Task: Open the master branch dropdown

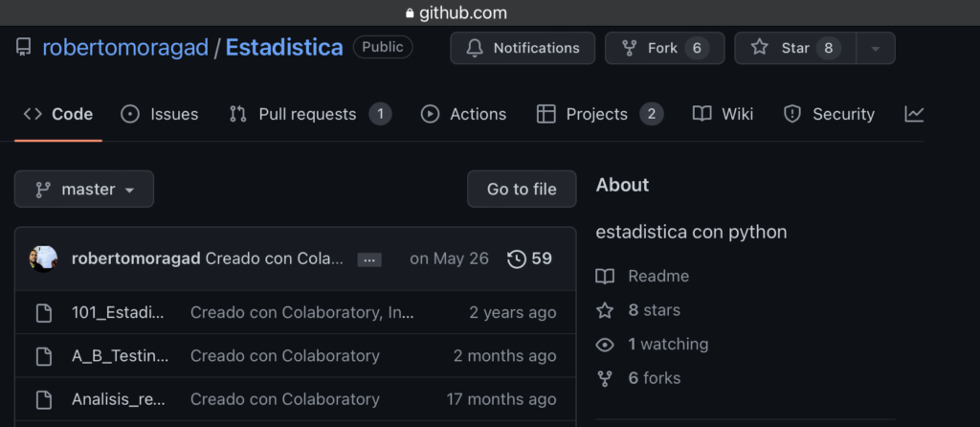Action: coord(84,190)
